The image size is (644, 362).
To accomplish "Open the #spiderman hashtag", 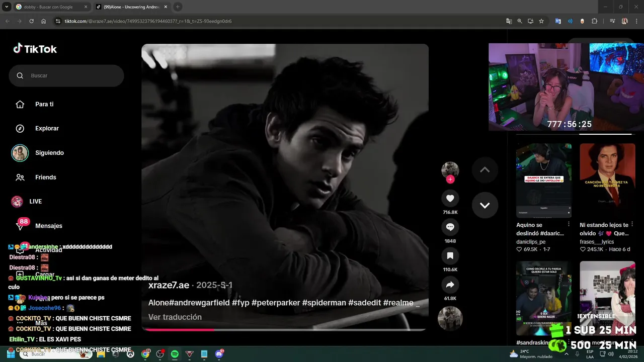I will (x=324, y=303).
